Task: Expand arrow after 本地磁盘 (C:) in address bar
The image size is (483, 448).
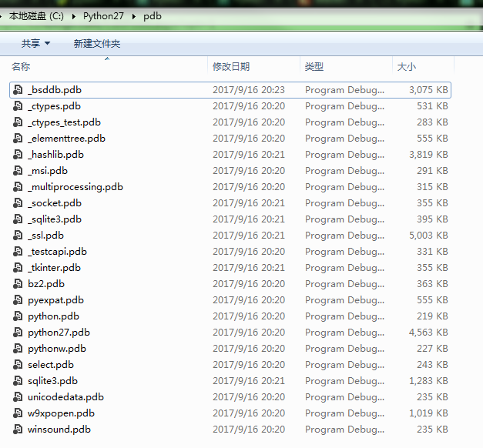Action: [74, 16]
